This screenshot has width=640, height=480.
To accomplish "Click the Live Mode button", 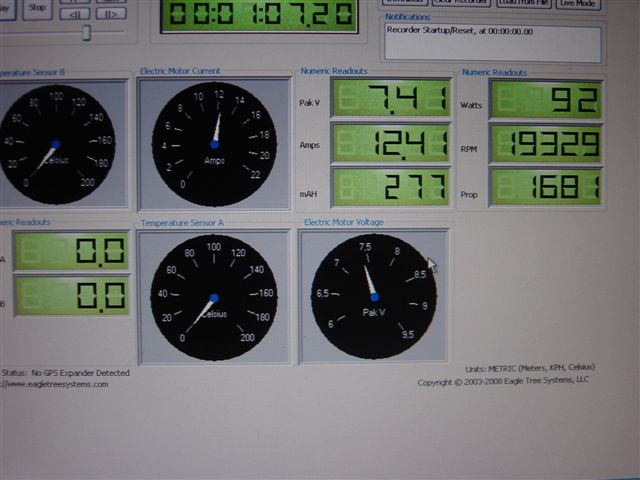I will [x=580, y=4].
